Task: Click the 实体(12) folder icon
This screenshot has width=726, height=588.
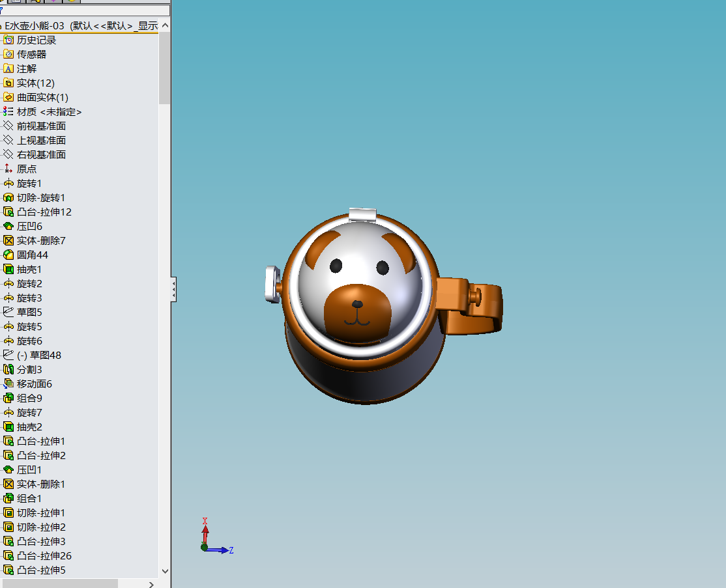Action: (x=8, y=83)
